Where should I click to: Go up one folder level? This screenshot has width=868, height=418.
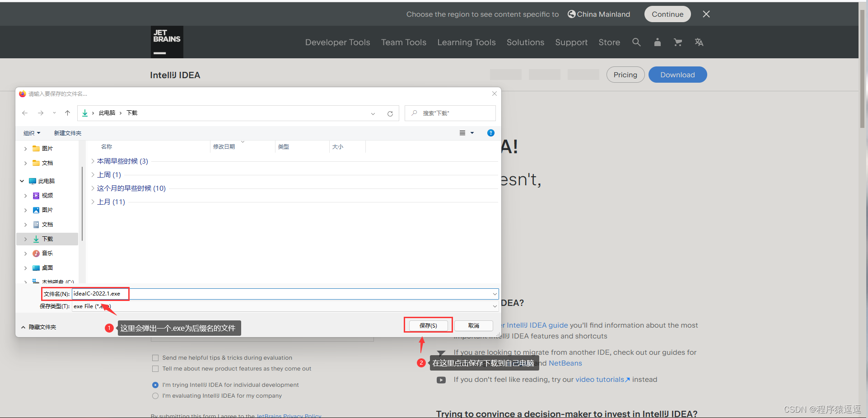tap(67, 113)
